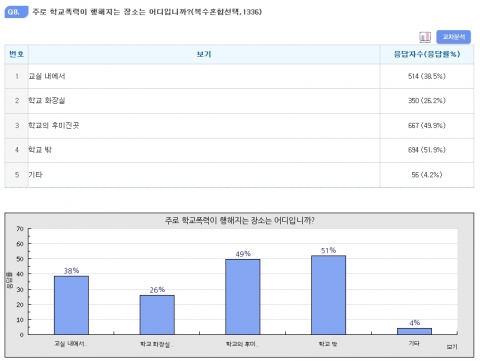Click the bar chart icon above table
The width and height of the screenshot is (480, 361).
(425, 37)
